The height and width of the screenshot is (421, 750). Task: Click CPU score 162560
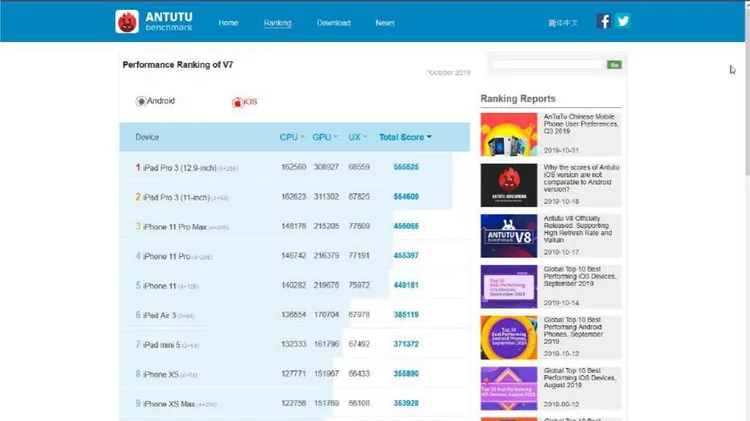pos(294,167)
